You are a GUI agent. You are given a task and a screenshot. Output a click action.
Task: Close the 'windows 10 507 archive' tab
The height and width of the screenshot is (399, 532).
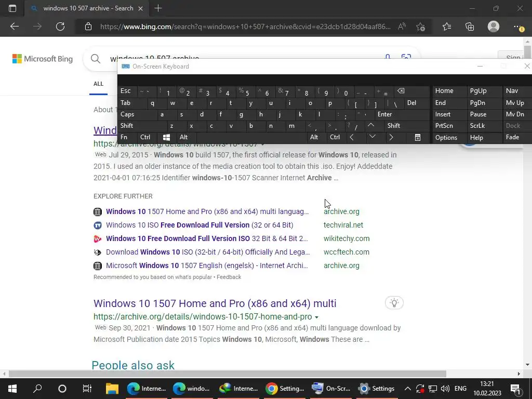pyautogui.click(x=140, y=8)
